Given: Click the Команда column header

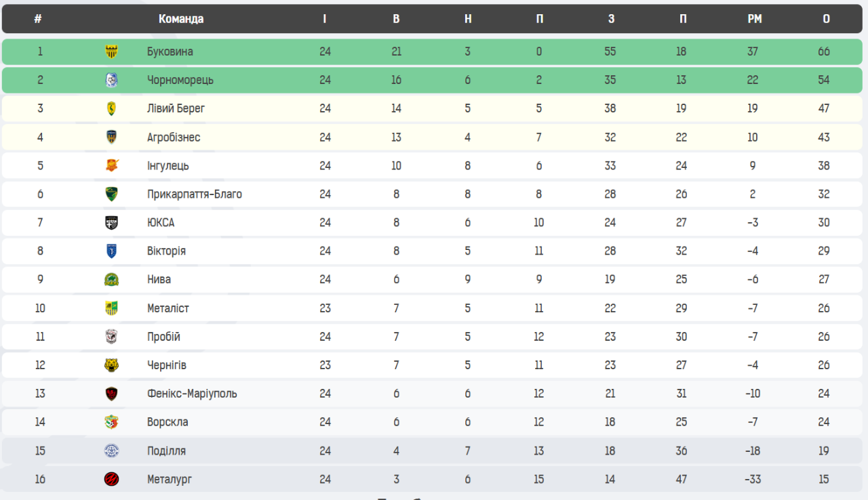Looking at the screenshot, I should (181, 19).
